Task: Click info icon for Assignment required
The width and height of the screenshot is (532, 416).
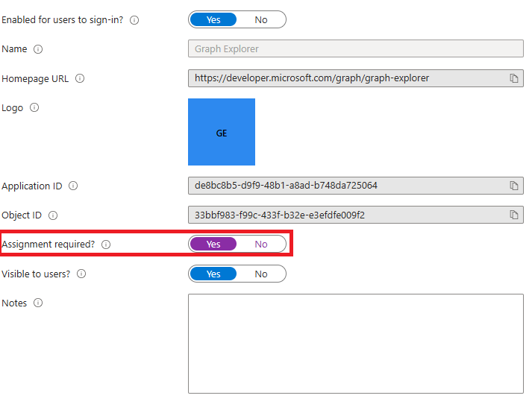Action: [x=106, y=245]
